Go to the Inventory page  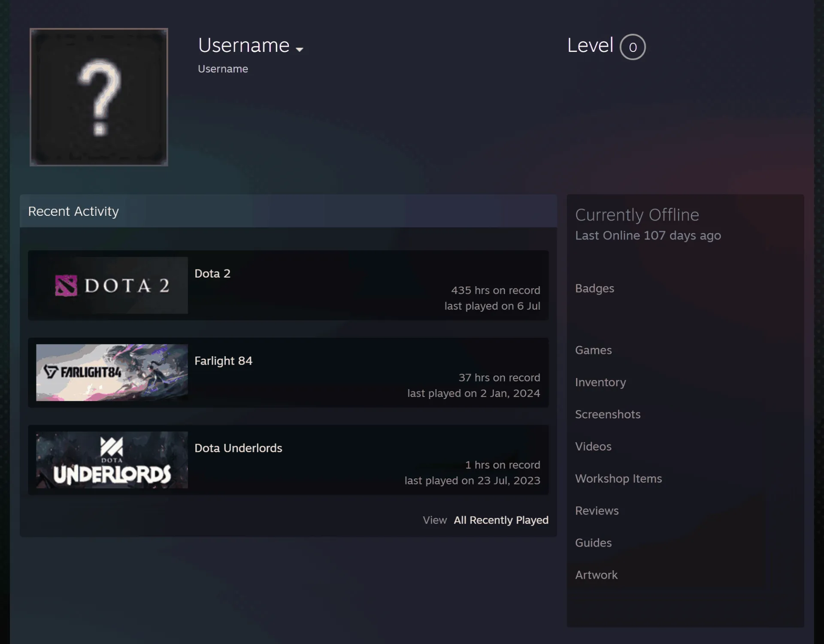(x=600, y=382)
